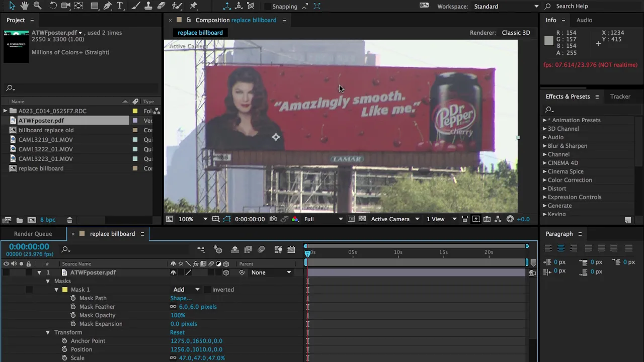
Task: Click Classic 3D renderer button
Action: click(x=516, y=33)
